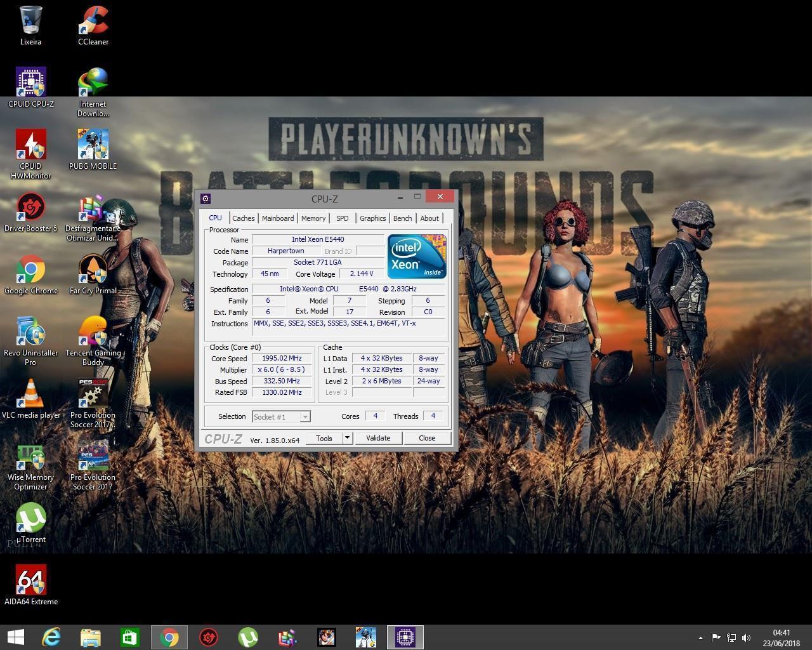This screenshot has height=650, width=812.
Task: Click the 1330.02 MHz rated FSB value
Action: [282, 392]
